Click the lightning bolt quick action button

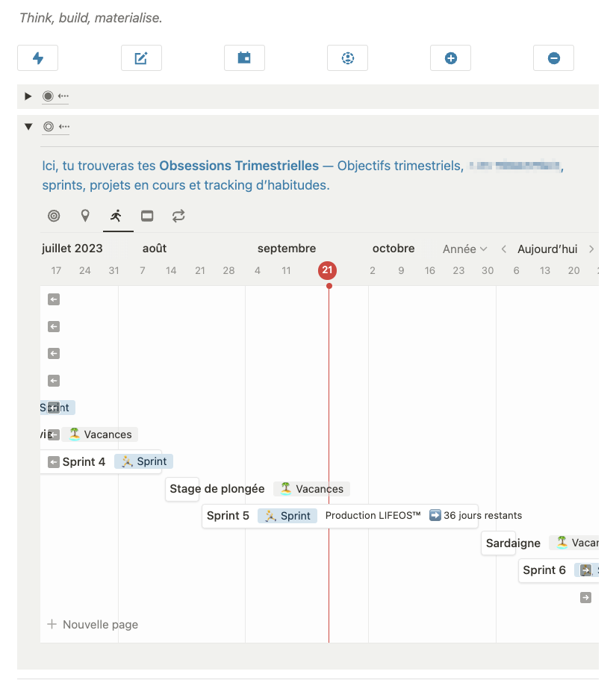click(x=37, y=58)
